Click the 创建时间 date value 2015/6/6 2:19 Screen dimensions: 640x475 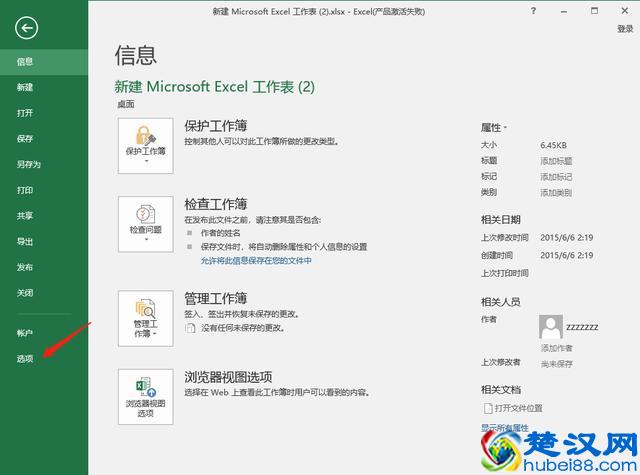567,255
